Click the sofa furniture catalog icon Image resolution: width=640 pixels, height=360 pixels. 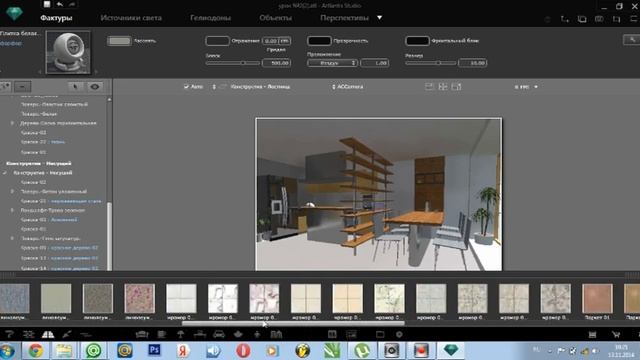142,334
